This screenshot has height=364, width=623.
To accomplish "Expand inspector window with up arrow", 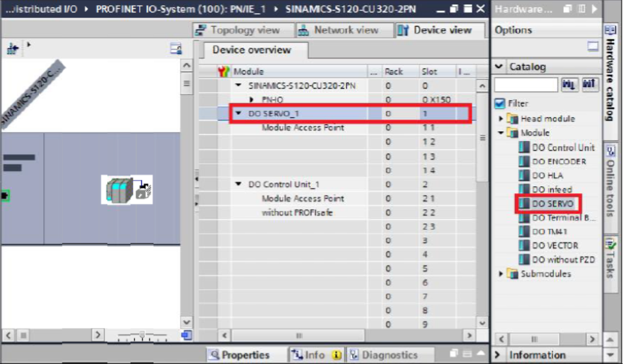I will [x=480, y=353].
